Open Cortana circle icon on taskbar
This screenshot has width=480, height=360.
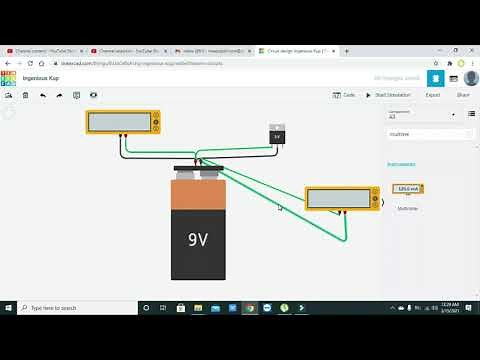click(146, 308)
